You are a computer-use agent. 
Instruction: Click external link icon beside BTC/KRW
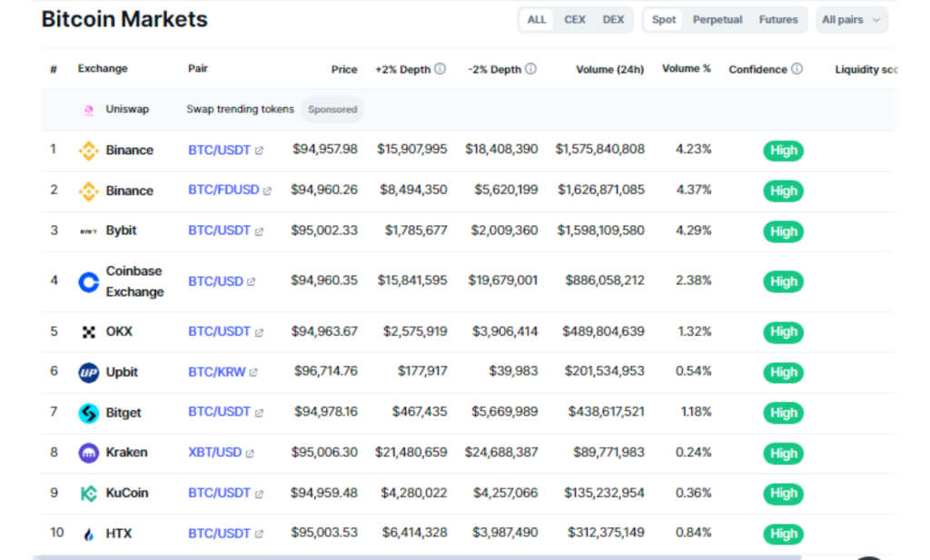point(253,373)
